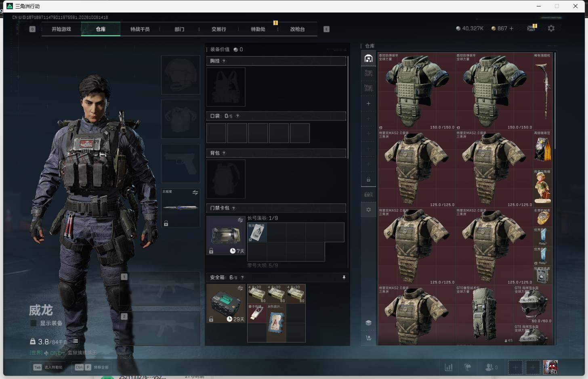Toggle the 显示装备 checkbox

(x=34, y=323)
